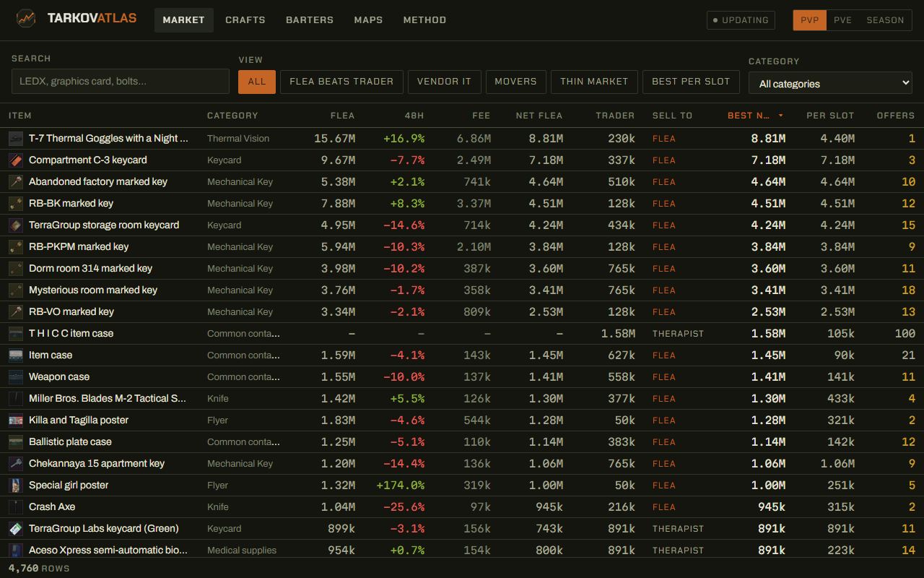Click the Crash Axe item name
This screenshot has height=578, width=924.
pos(52,506)
